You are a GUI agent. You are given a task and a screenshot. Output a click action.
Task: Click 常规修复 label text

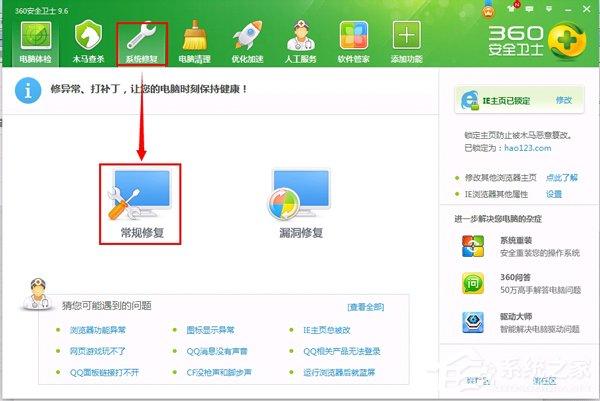coord(142,233)
